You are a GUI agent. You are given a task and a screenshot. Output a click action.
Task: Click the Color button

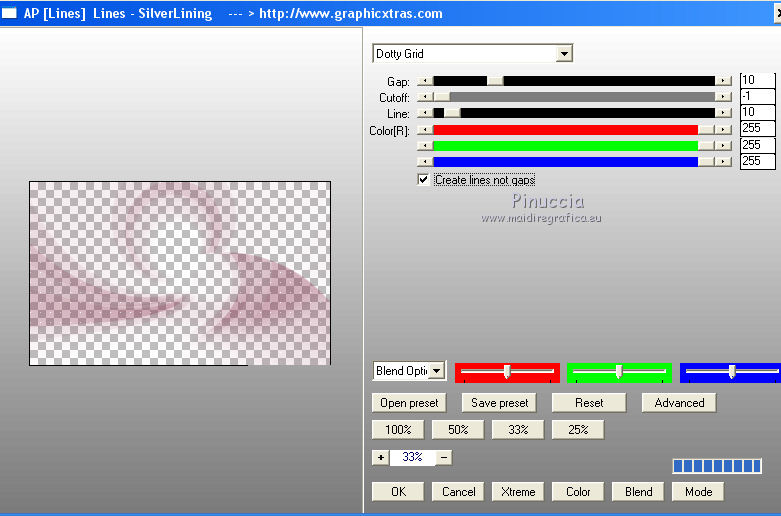click(x=578, y=492)
